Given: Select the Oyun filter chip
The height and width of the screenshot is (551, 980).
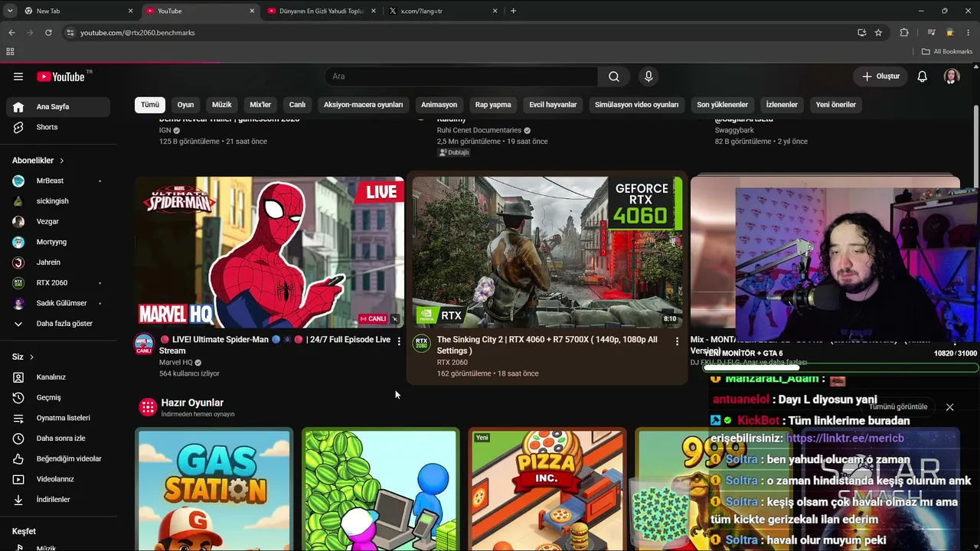Looking at the screenshot, I should coord(186,105).
